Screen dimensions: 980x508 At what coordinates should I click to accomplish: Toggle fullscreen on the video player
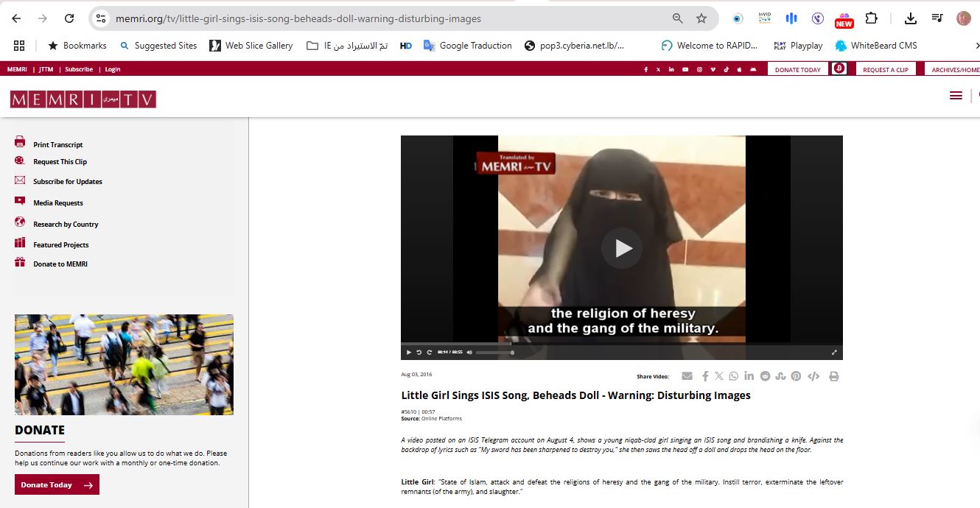click(834, 352)
